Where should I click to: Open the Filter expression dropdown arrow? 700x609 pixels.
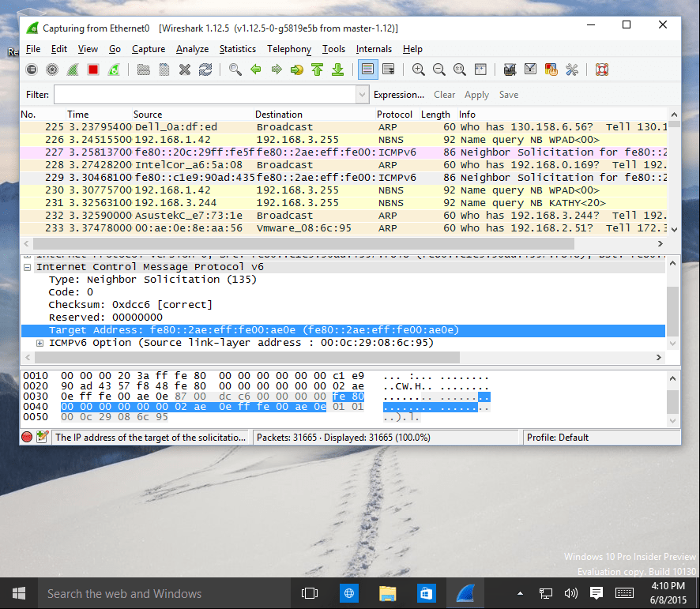(361, 94)
